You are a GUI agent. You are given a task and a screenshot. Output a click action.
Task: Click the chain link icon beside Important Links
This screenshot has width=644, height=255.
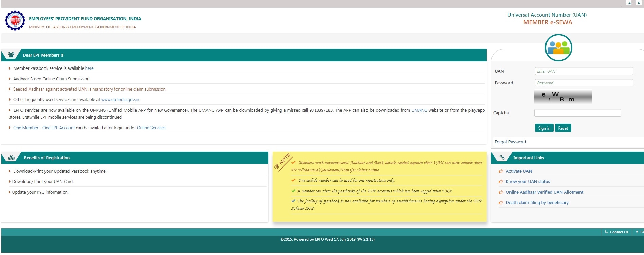point(502,157)
